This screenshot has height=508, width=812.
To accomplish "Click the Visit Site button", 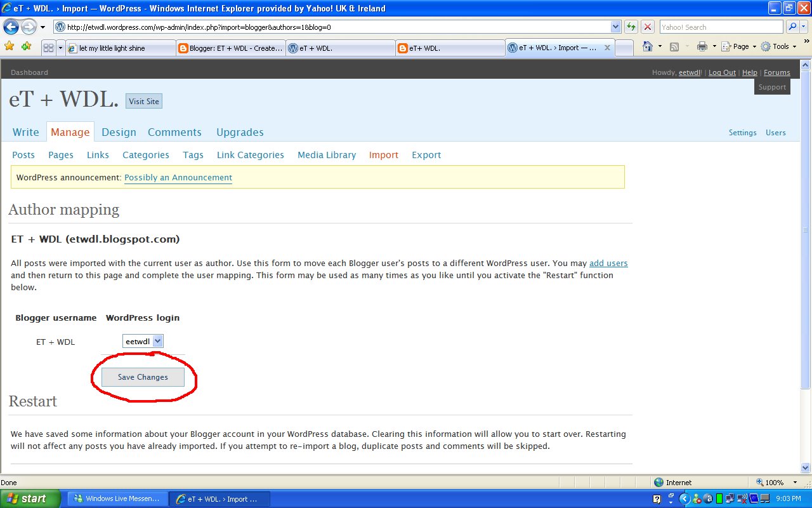I will (x=144, y=101).
